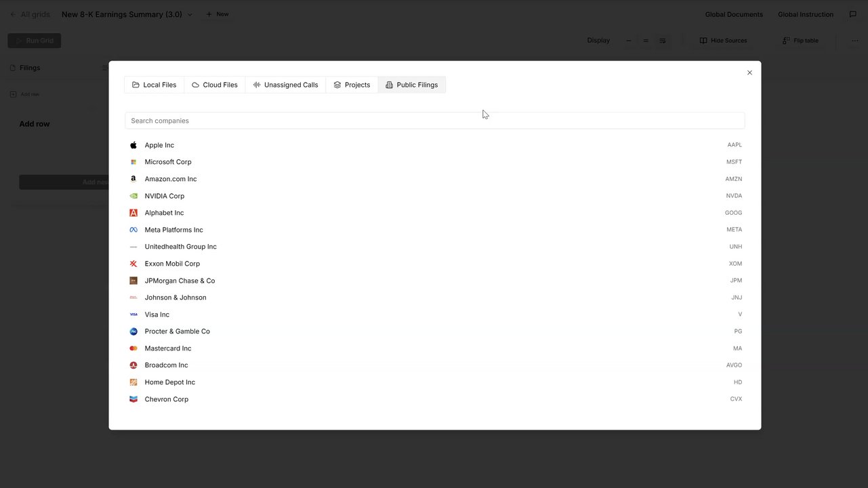Open the grid name dropdown chevron
The height and width of the screenshot is (488, 868).
tap(190, 14)
